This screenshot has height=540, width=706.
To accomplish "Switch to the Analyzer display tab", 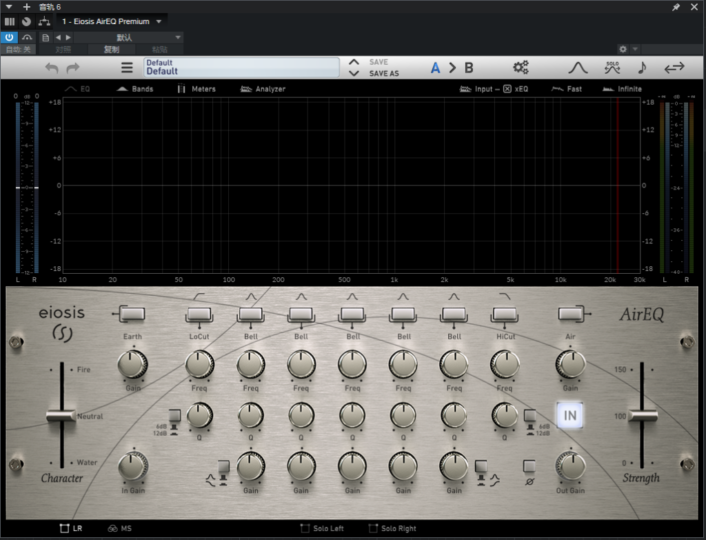I will 262,89.
